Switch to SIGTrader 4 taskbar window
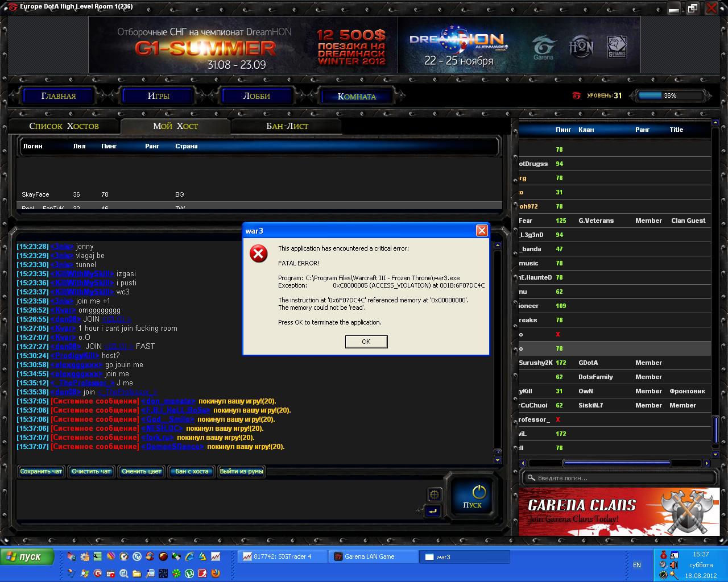This screenshot has width=728, height=582. (283, 556)
